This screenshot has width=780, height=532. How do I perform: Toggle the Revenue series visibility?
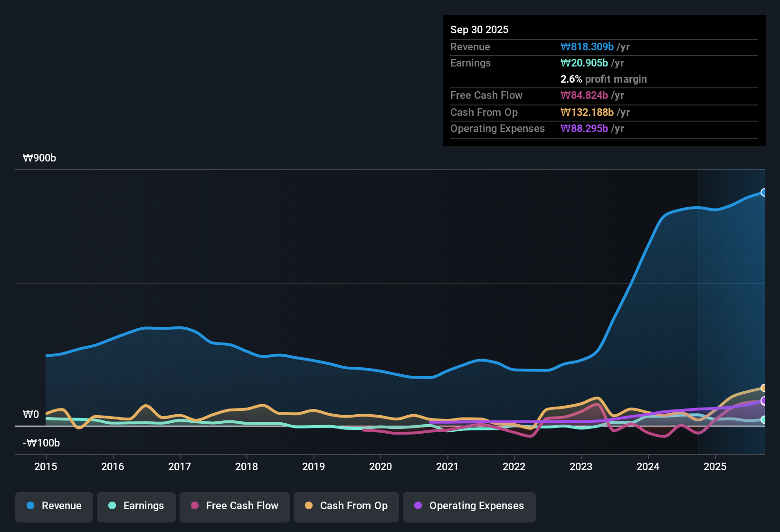click(54, 506)
